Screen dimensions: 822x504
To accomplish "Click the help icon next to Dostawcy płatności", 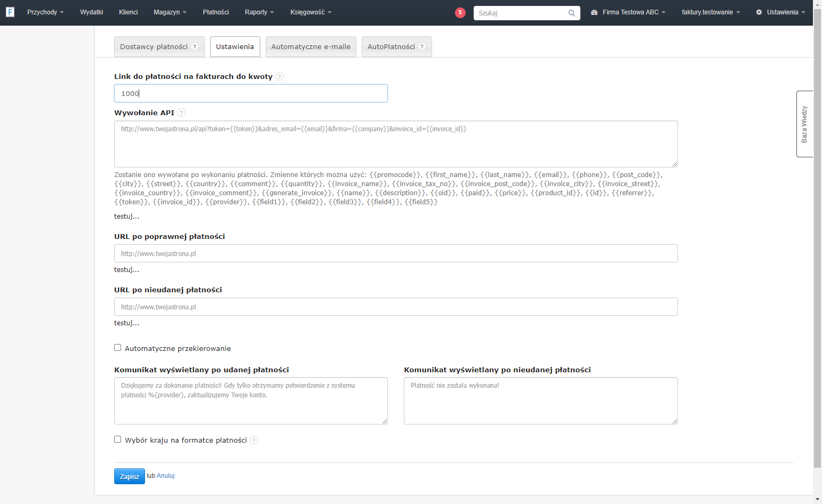I will 195,47.
